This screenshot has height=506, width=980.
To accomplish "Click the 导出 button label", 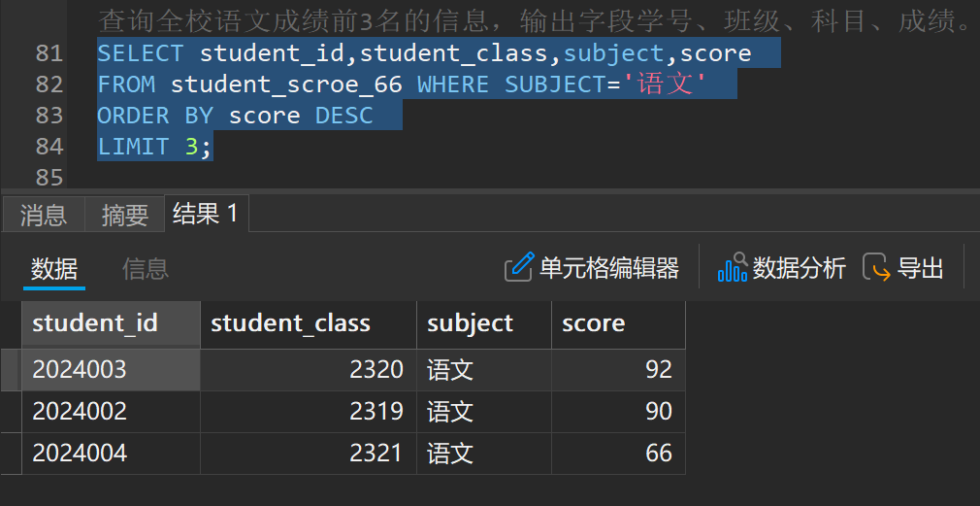I will coord(920,268).
